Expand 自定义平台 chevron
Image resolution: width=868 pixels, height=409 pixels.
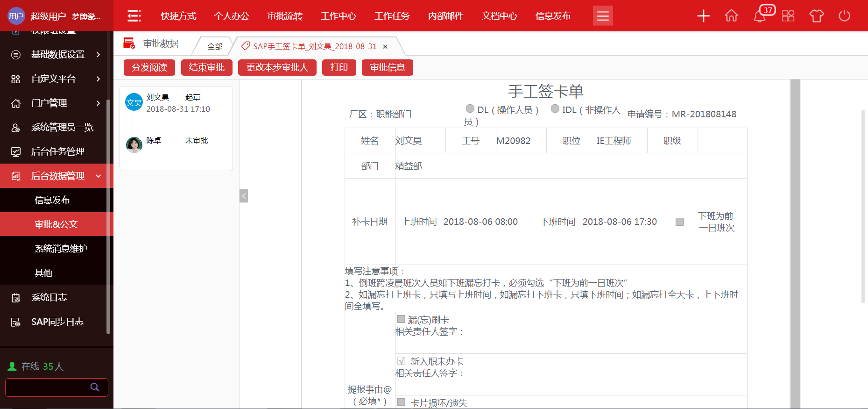tap(98, 79)
